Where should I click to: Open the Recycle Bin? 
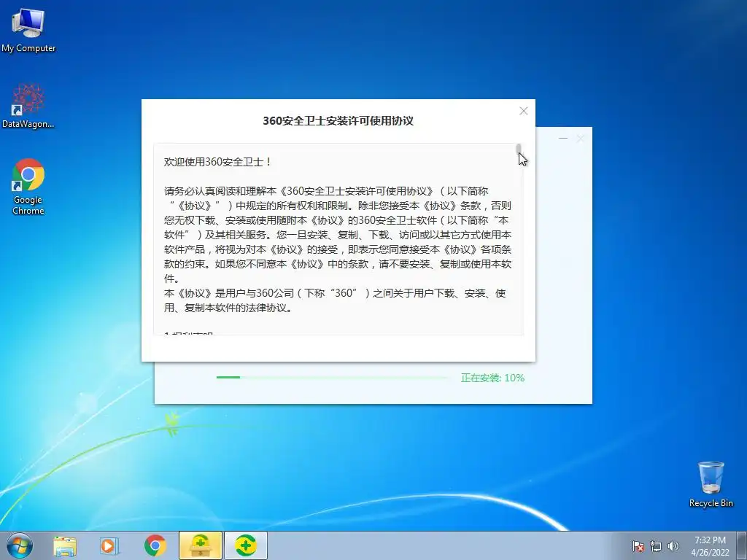711,484
